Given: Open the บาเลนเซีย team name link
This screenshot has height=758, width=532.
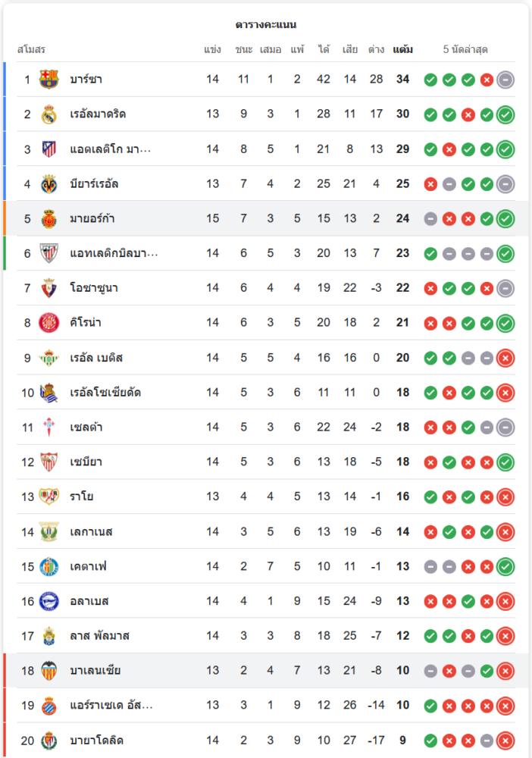Looking at the screenshot, I should click(x=95, y=671).
